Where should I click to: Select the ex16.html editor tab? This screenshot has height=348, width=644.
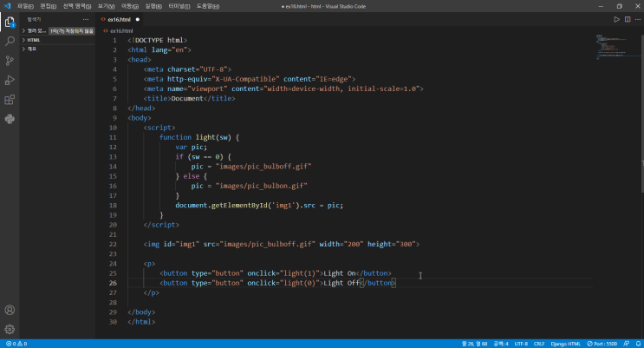coord(119,19)
